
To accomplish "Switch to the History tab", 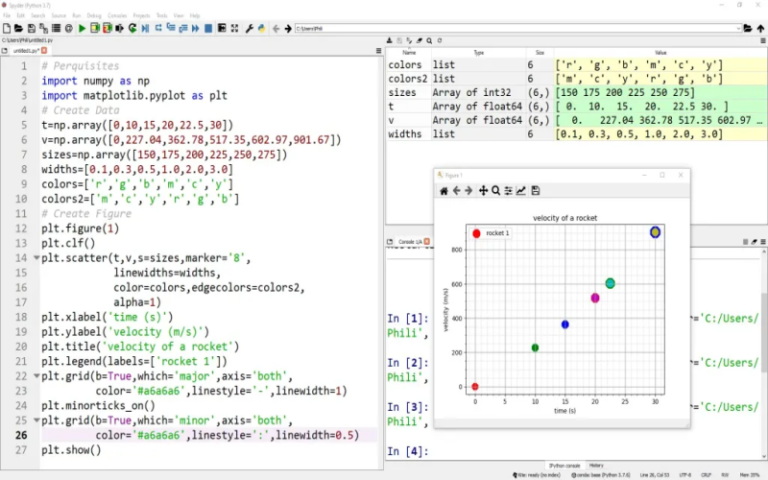I will click(595, 465).
